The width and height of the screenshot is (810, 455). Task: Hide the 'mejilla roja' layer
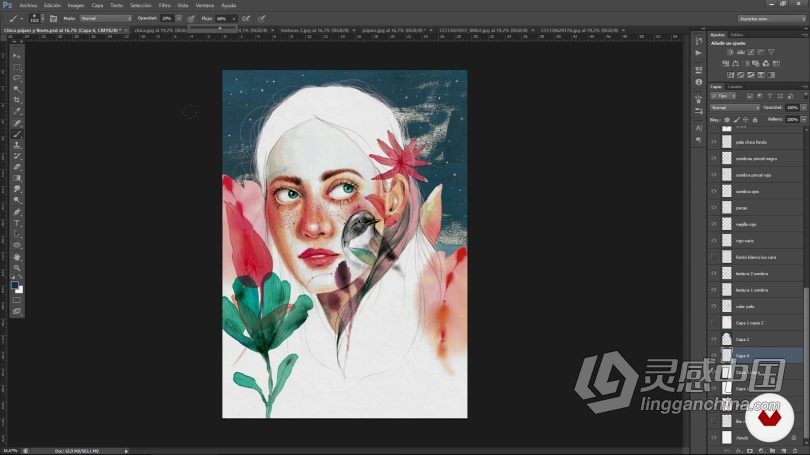pos(714,225)
